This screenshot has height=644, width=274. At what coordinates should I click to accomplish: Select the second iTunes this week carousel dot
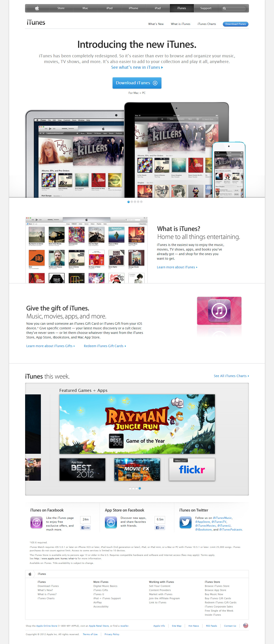pos(133,488)
